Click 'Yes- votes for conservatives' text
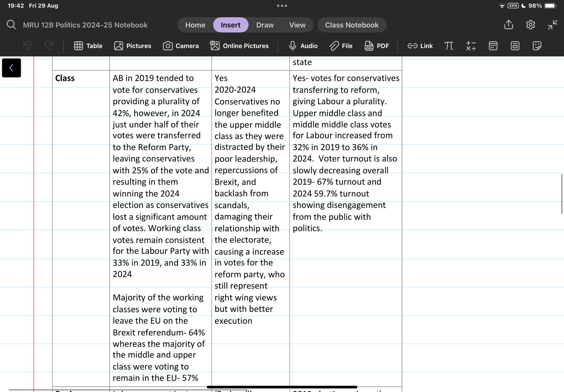The height and width of the screenshot is (392, 564). (x=346, y=78)
